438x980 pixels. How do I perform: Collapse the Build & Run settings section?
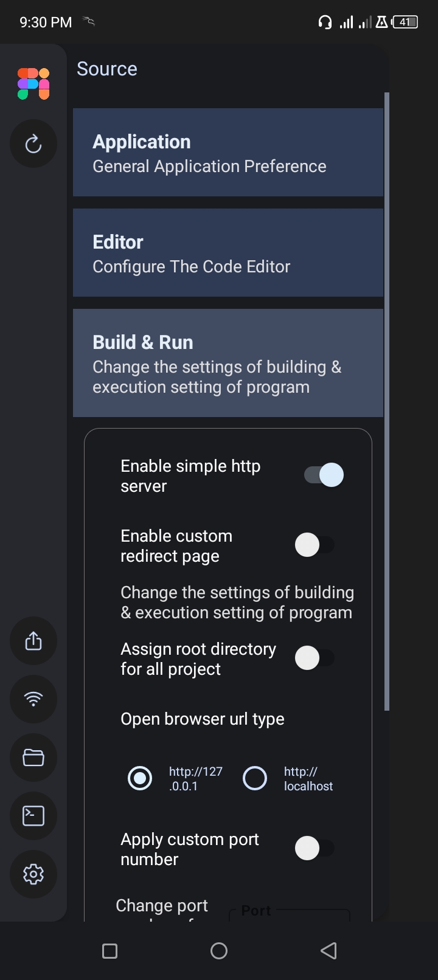(x=228, y=363)
